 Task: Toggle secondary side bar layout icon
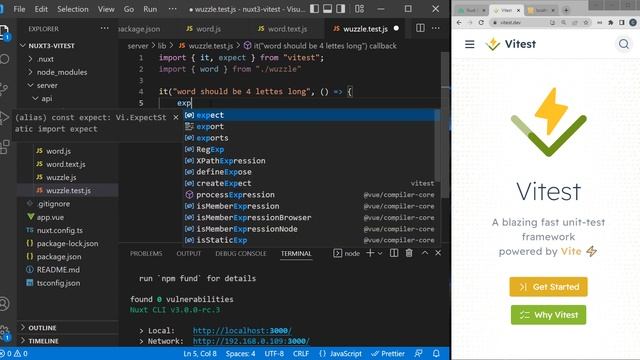(x=340, y=9)
